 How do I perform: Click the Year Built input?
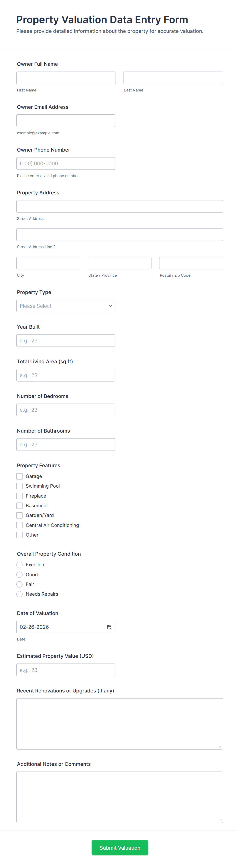click(66, 341)
